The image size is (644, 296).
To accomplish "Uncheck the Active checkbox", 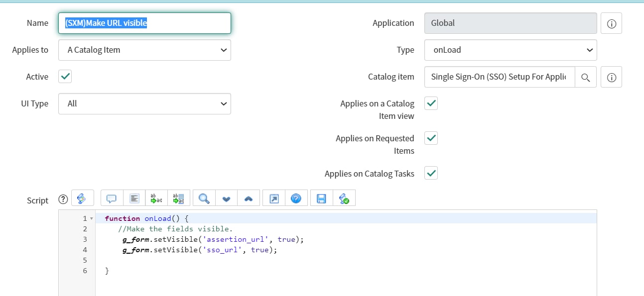I will pyautogui.click(x=65, y=77).
